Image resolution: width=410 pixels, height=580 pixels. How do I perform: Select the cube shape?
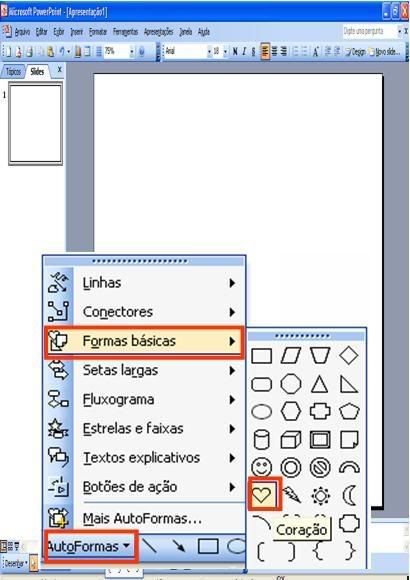pos(291,440)
